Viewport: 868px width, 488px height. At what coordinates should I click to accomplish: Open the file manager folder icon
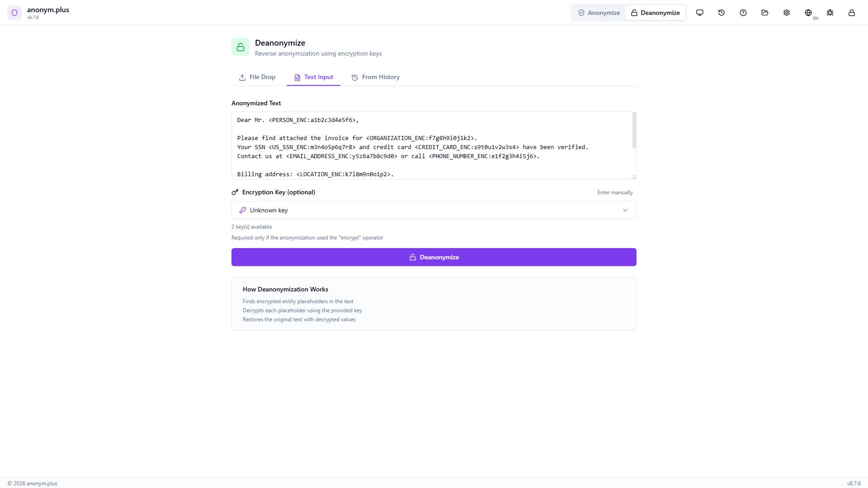[x=764, y=13]
